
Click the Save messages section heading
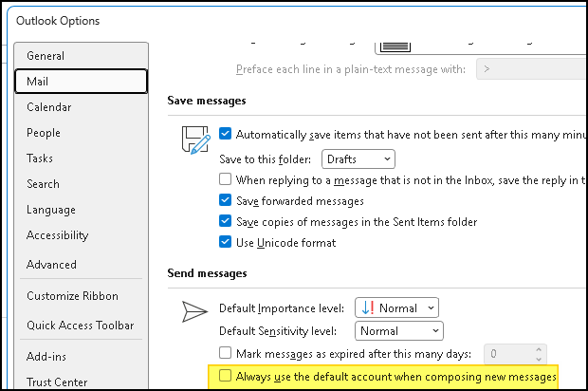[x=207, y=101]
